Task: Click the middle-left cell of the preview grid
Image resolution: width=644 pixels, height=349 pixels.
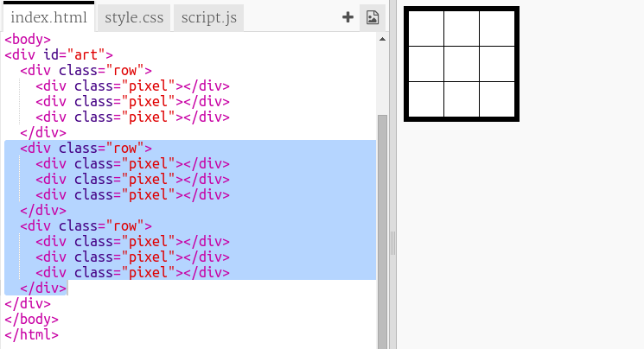Action: (427, 63)
